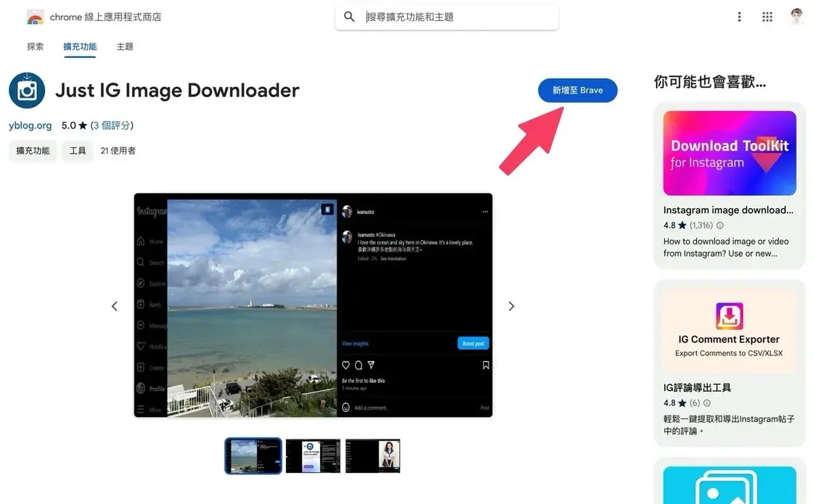This screenshot has width=813, height=504.
Task: Click the 你可能也會喜歡 heading
Action: click(710, 82)
